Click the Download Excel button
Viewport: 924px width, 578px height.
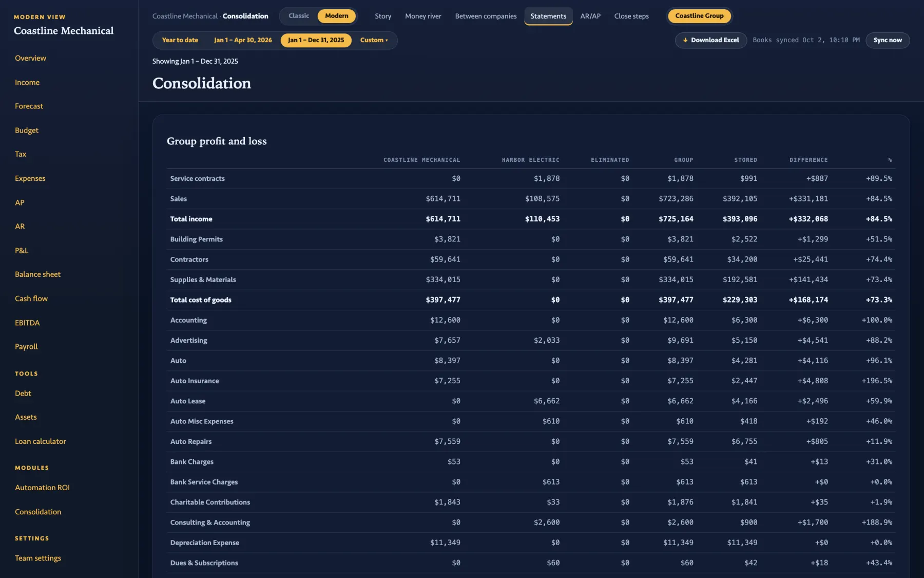710,40
